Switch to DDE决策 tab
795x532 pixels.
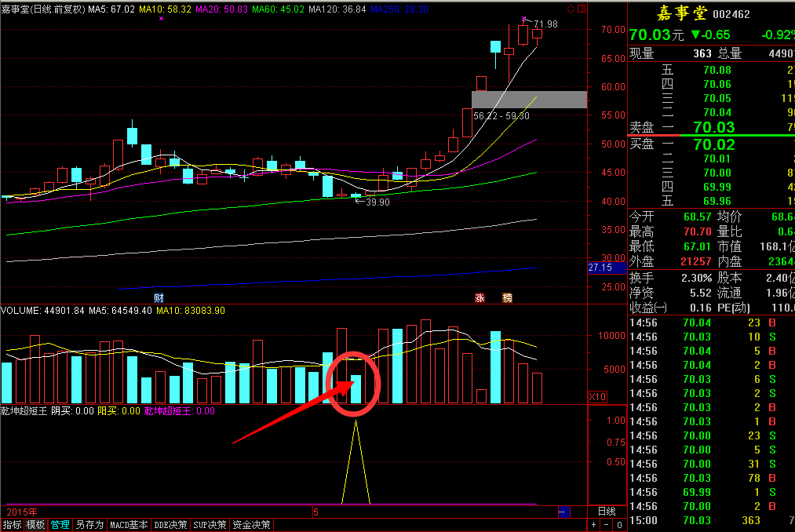point(170,525)
